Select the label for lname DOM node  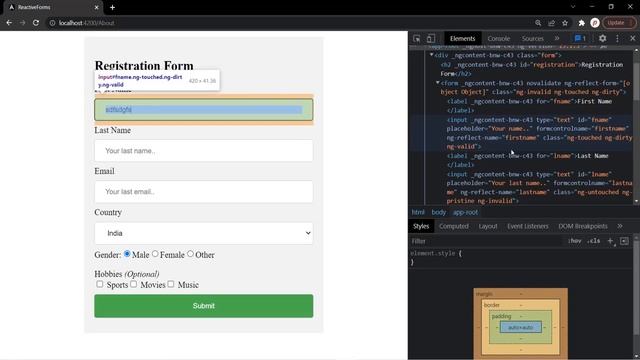click(x=520, y=160)
